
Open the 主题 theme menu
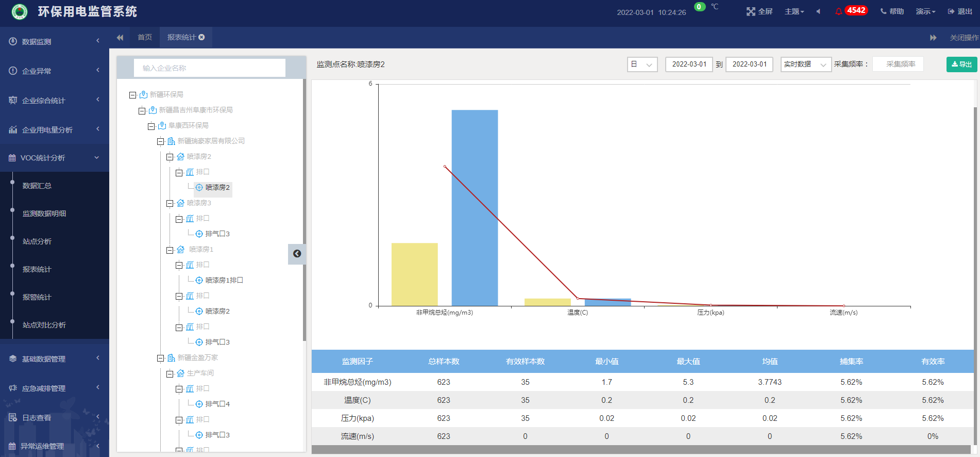(794, 11)
